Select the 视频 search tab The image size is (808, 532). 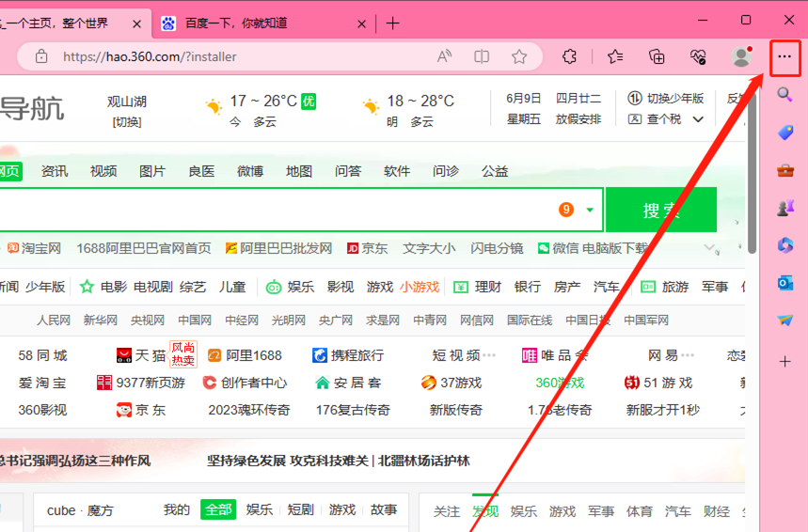point(103,171)
